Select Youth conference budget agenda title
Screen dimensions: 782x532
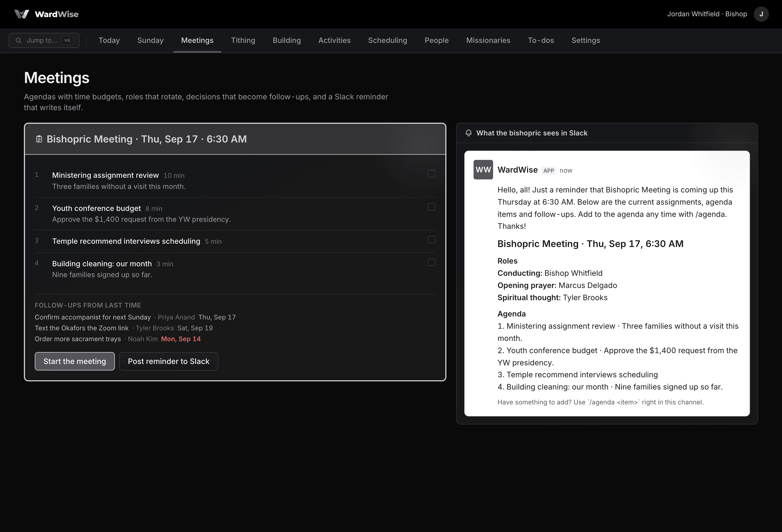coord(96,208)
